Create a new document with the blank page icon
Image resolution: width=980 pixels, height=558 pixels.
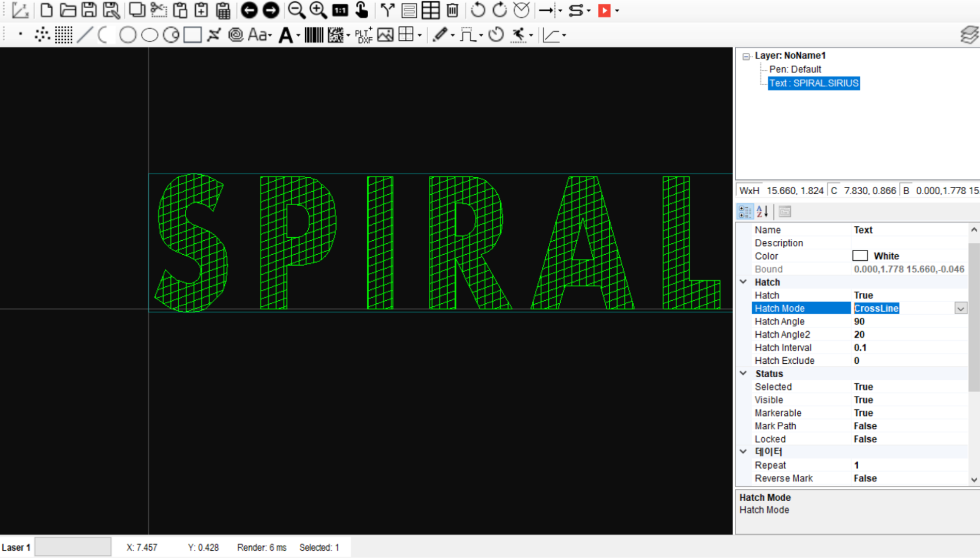pos(46,10)
